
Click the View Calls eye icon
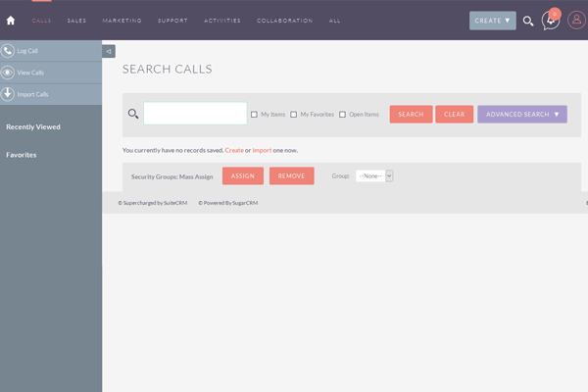tap(8, 73)
